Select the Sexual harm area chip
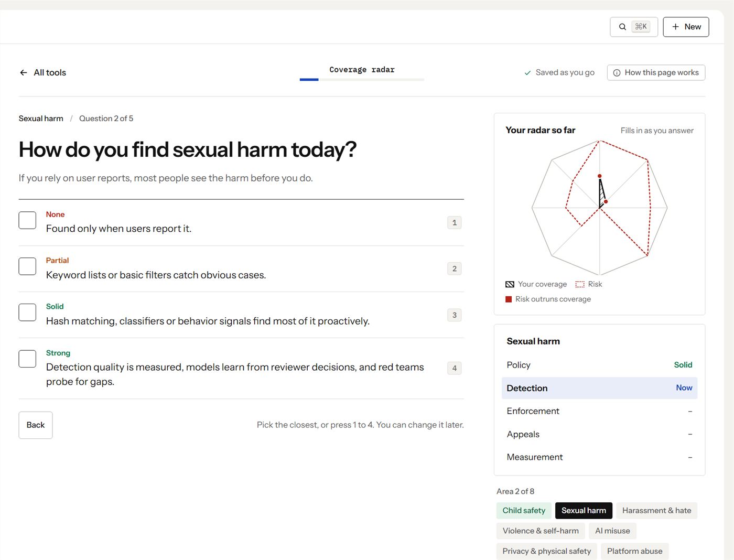 point(584,511)
